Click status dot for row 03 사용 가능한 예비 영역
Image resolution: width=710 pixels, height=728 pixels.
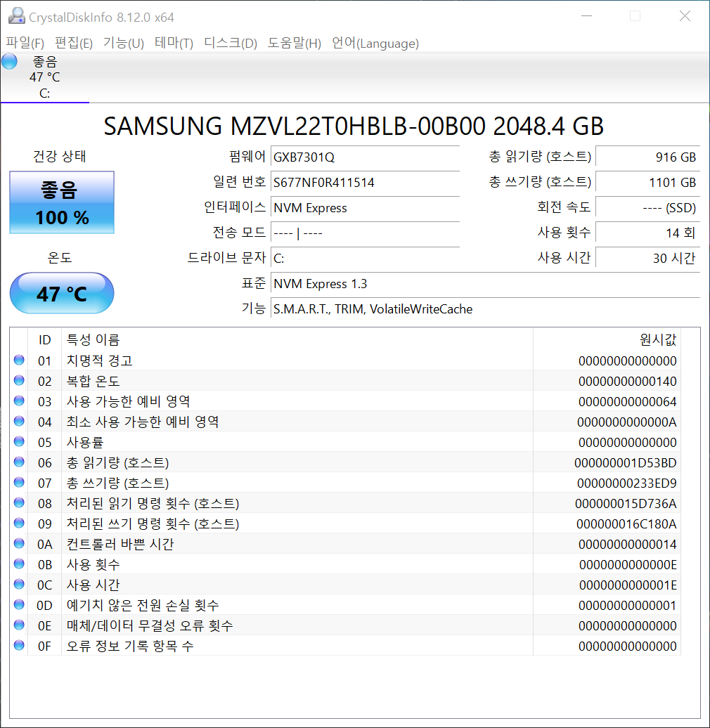[x=19, y=401]
